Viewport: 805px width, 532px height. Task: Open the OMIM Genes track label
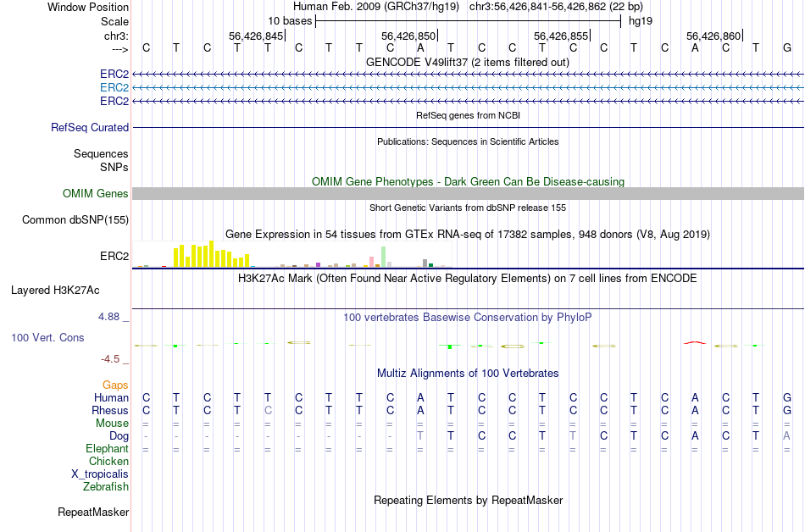pyautogui.click(x=95, y=193)
